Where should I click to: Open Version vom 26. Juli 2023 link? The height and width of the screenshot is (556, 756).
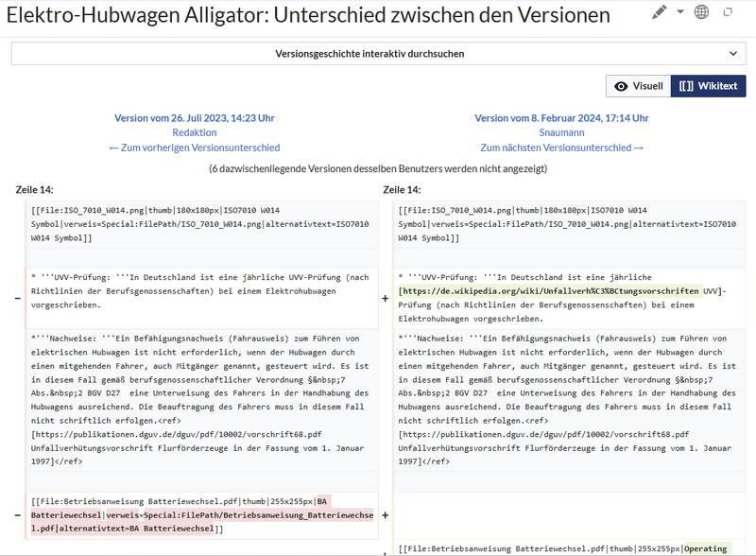click(195, 118)
